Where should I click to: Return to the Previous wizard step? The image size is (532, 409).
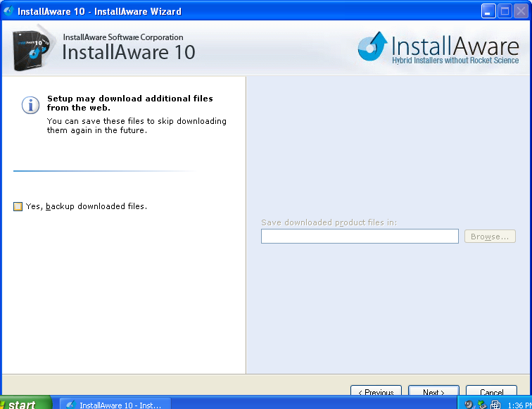pyautogui.click(x=376, y=390)
